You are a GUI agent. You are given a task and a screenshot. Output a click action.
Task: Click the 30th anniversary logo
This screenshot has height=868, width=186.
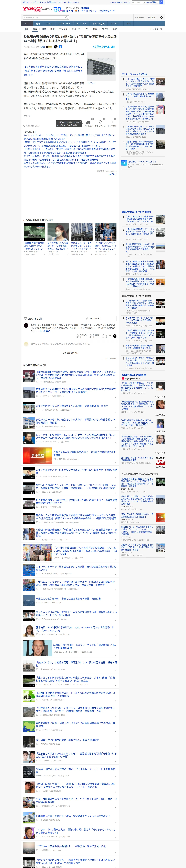click(x=59, y=9)
